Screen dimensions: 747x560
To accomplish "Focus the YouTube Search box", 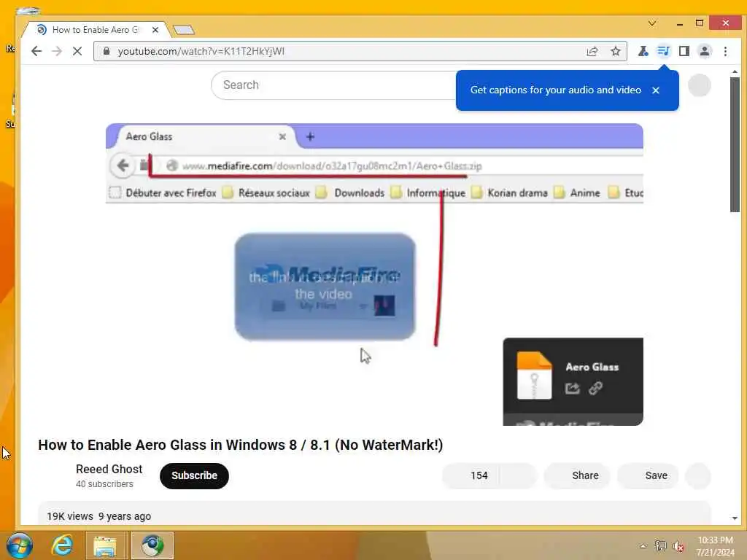I will tap(333, 85).
